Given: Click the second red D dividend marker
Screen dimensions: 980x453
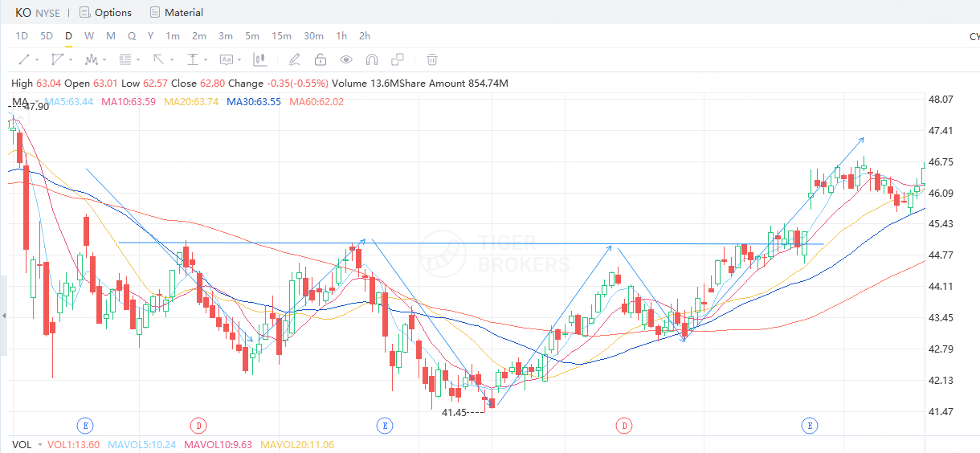Looking at the screenshot, I should tap(624, 424).
